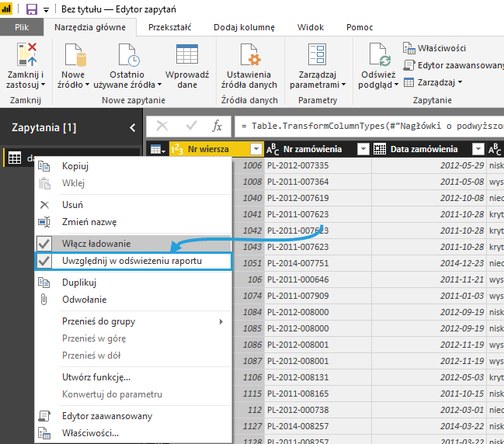Click Utwórz funkcję... menu entry
The height and width of the screenshot is (444, 504).
click(96, 377)
